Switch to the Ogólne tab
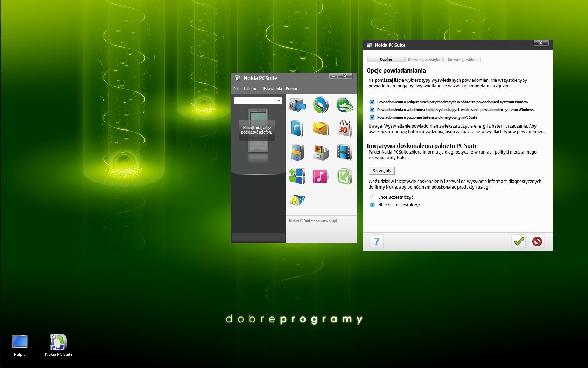The width and height of the screenshot is (588, 368). pos(386,59)
